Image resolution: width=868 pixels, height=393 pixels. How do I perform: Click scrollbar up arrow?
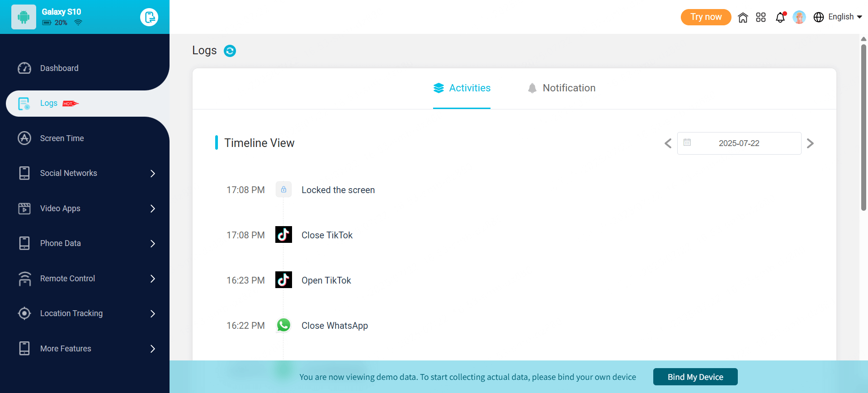[x=863, y=39]
